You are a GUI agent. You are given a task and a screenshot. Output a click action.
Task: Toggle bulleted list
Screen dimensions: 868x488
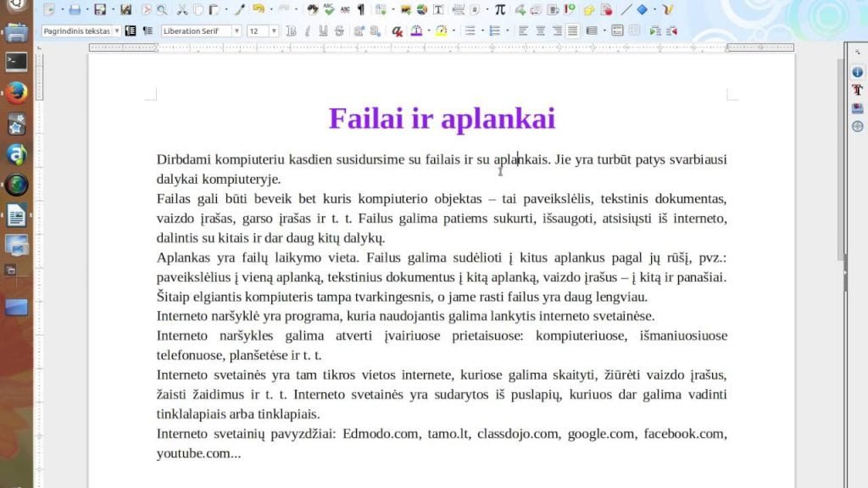[x=470, y=31]
